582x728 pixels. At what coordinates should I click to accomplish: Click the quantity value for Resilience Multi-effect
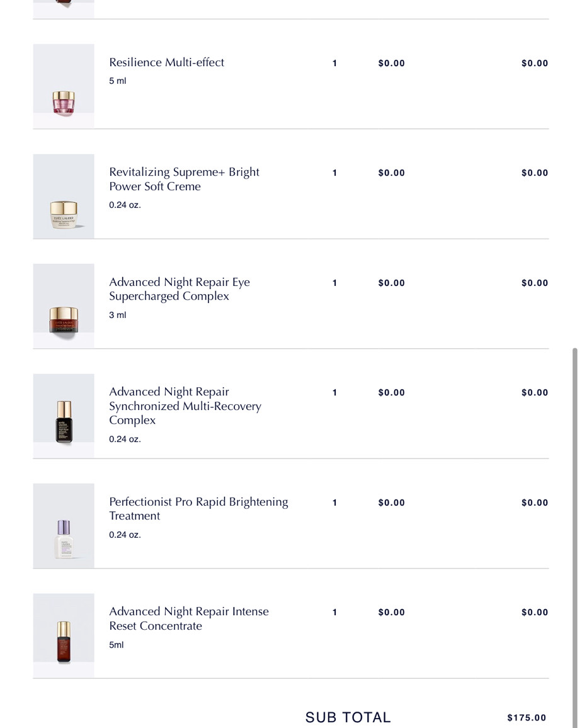(x=334, y=63)
